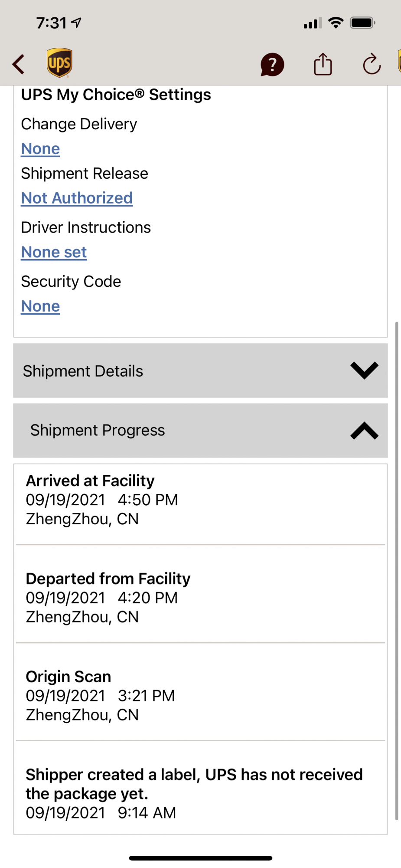
Task: Open help via question mark bubble
Action: click(272, 65)
